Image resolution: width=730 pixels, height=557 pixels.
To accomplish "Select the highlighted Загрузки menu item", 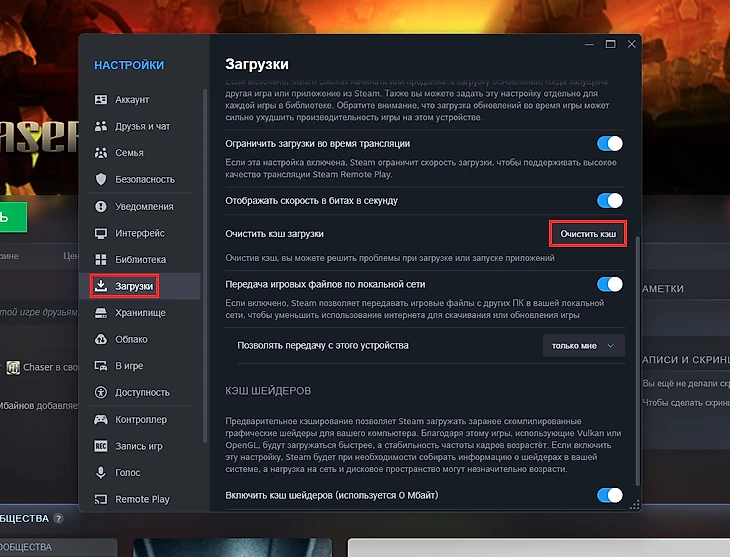I will [x=133, y=286].
